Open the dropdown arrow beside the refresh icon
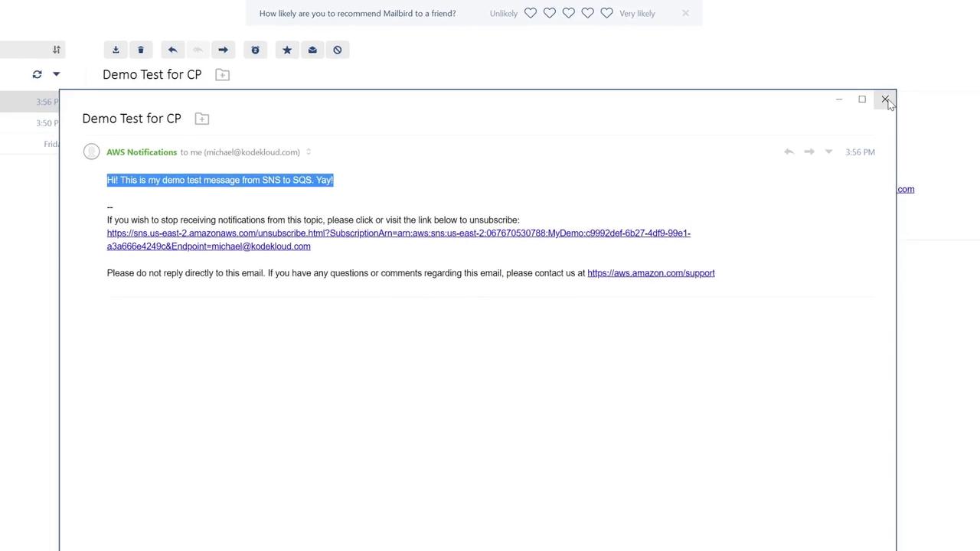 (56, 74)
